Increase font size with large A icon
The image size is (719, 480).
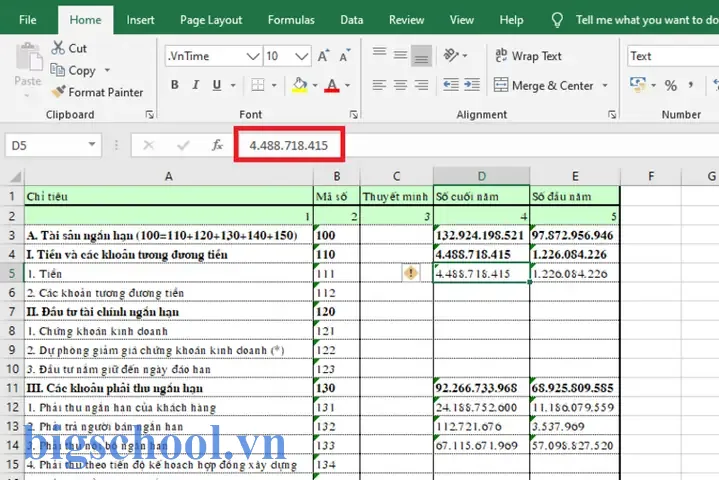[x=323, y=56]
